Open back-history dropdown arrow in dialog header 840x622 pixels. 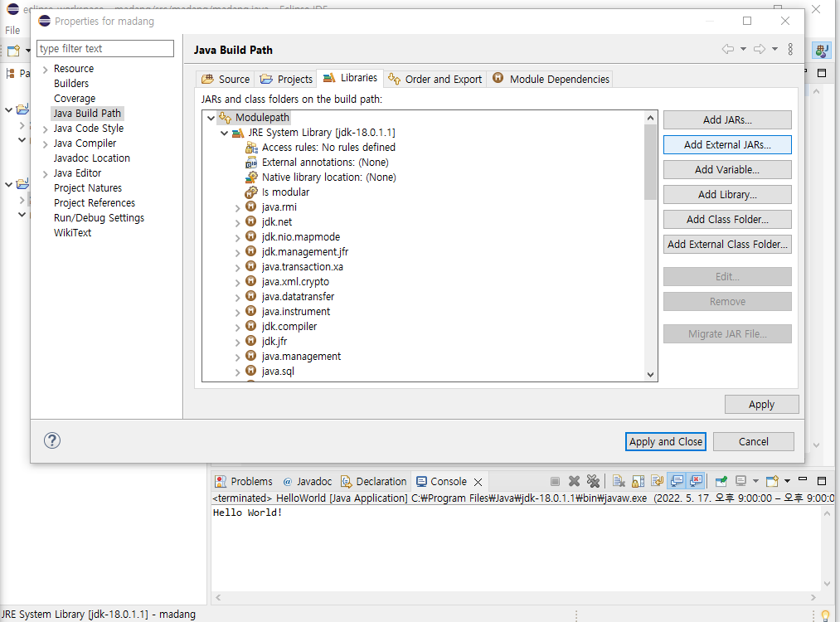[x=744, y=49]
